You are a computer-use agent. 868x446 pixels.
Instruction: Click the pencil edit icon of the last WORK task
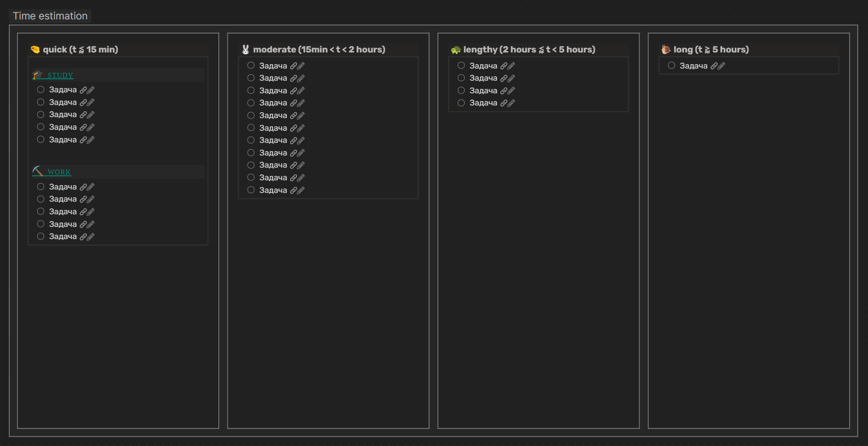tap(91, 237)
